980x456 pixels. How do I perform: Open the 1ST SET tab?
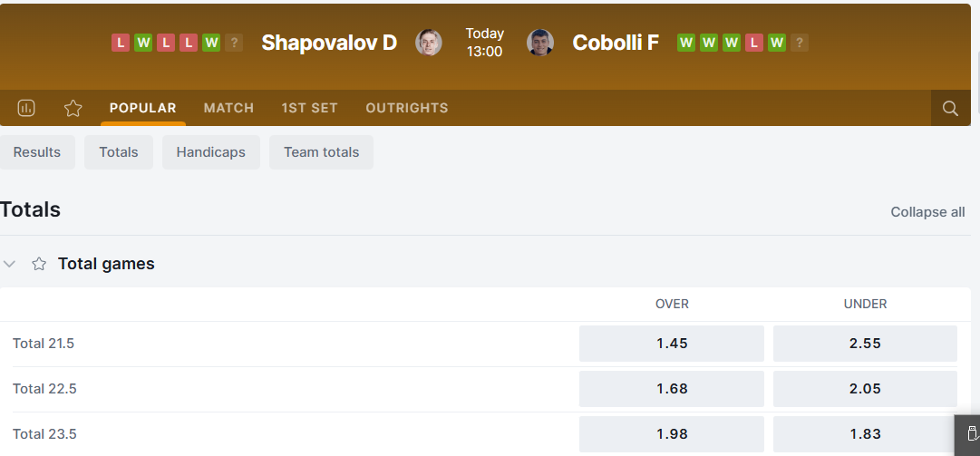309,108
